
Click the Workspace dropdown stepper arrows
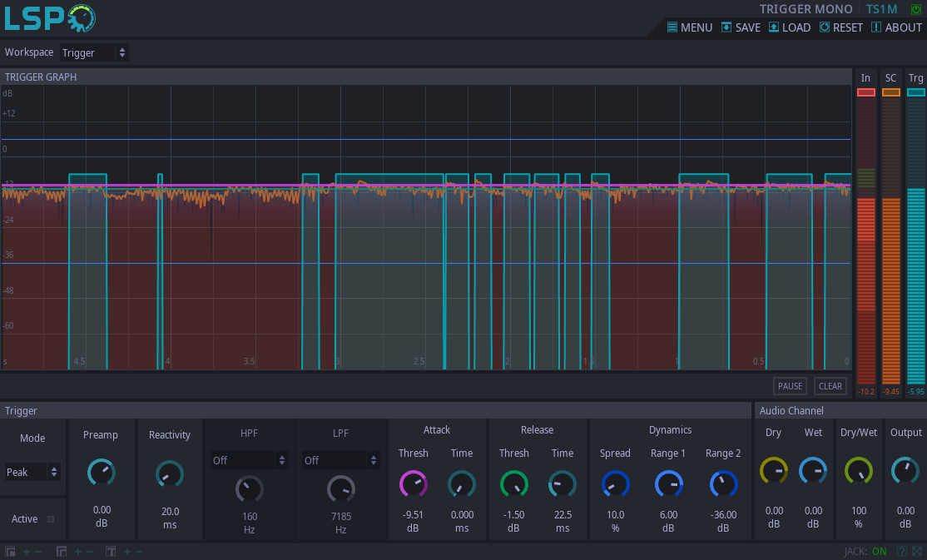pos(121,52)
